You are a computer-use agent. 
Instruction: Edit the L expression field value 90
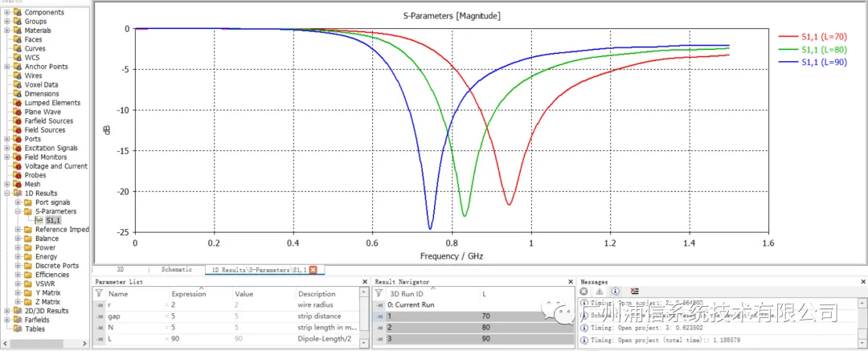(x=200, y=338)
